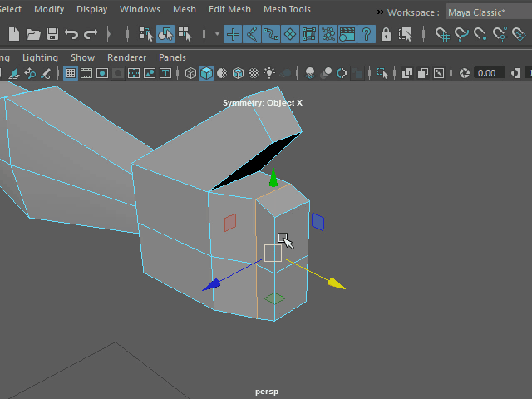Click the exposure value field showing 0.00
This screenshot has height=399, width=532.
(487, 73)
